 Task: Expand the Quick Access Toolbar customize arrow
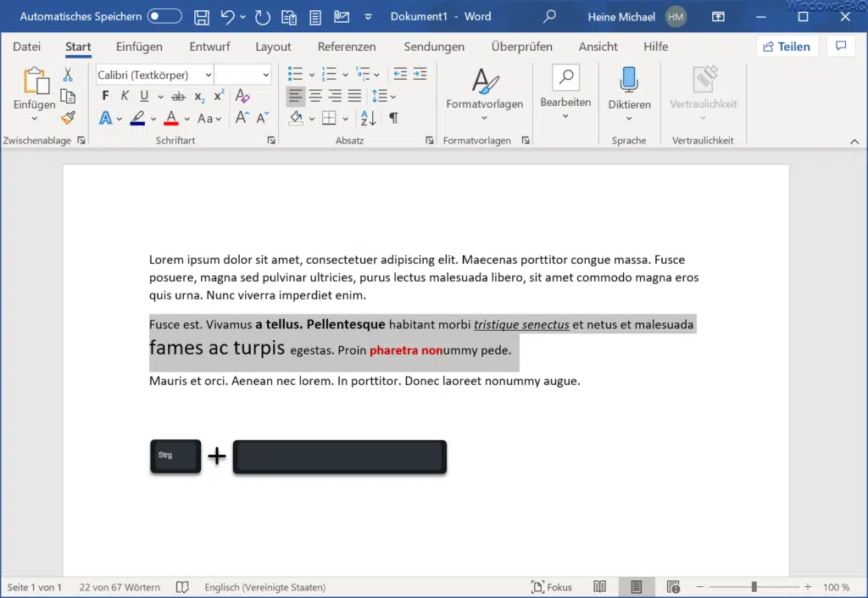368,17
